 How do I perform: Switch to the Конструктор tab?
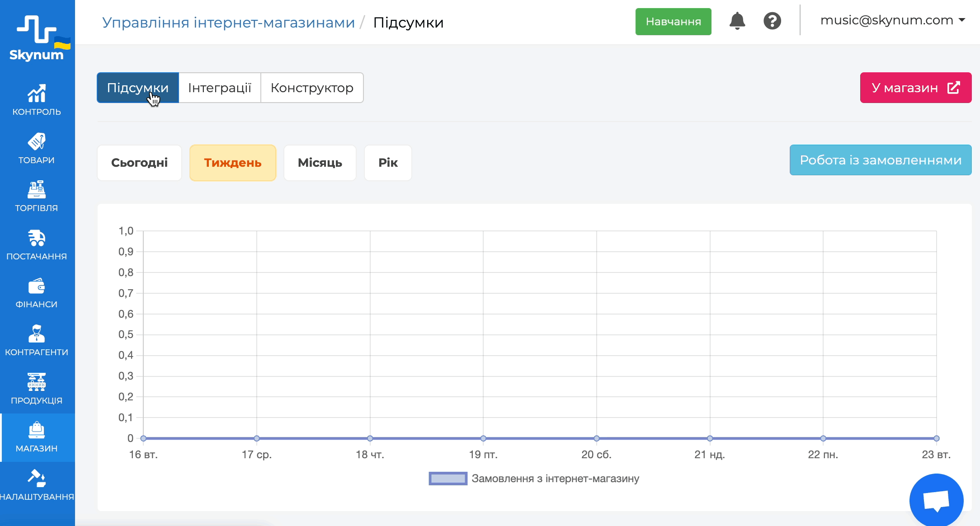[312, 88]
